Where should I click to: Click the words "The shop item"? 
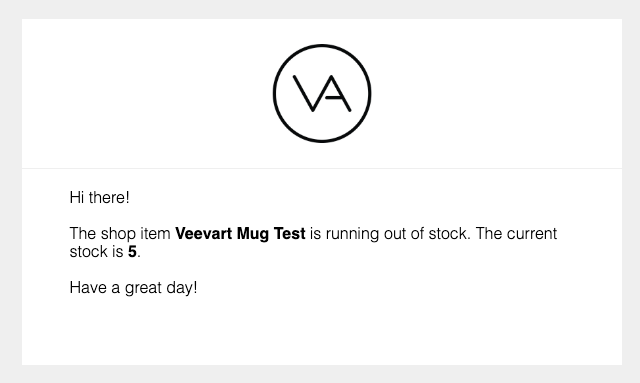pos(120,234)
